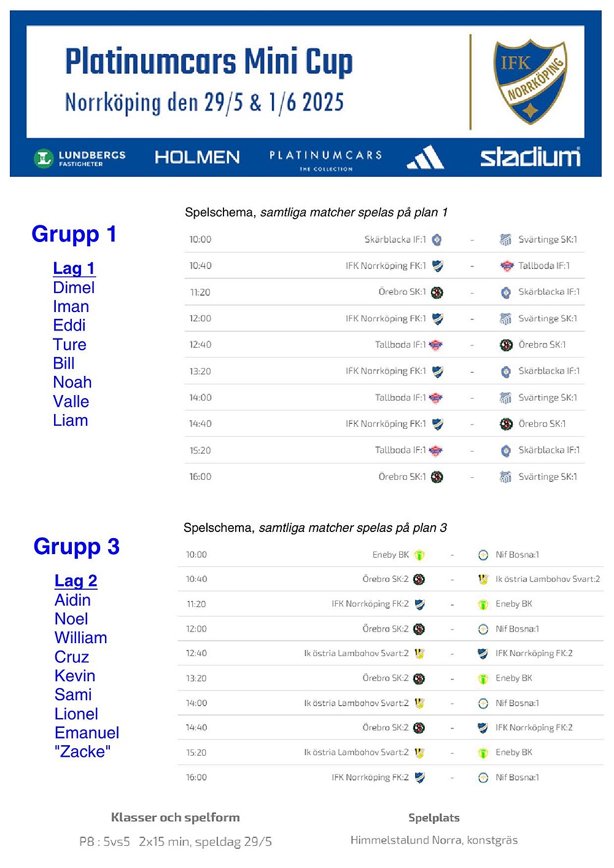This screenshot has height=868, width=614.
Task: Click Ik östria Lambohov Svart:2 badge at 10:40
Action: tap(483, 579)
